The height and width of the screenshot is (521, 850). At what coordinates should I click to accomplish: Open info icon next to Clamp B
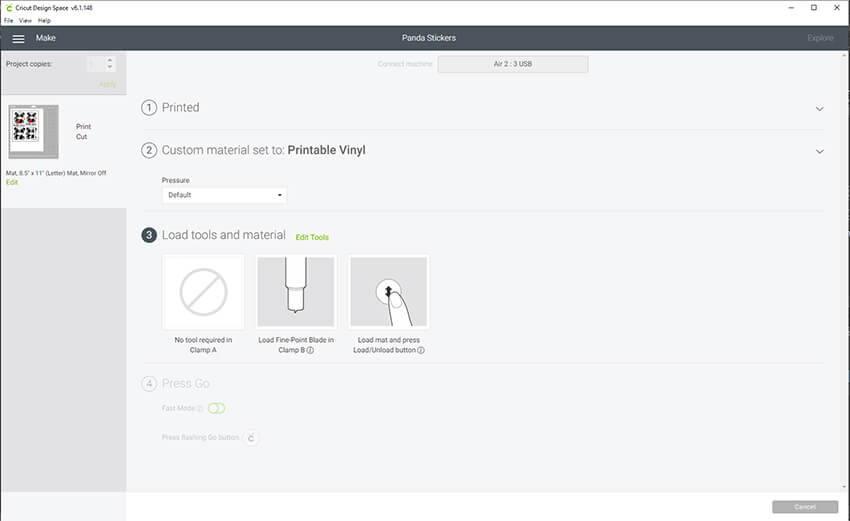pos(310,350)
